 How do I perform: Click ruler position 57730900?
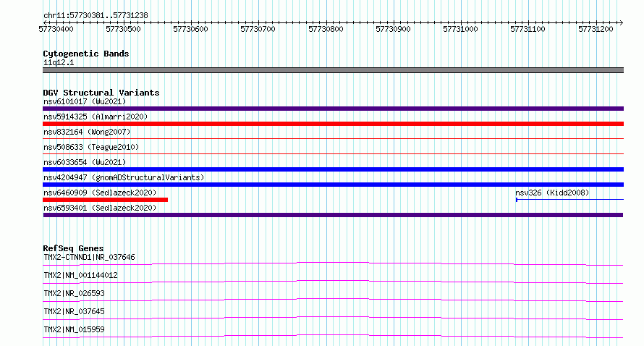pyautogui.click(x=393, y=29)
